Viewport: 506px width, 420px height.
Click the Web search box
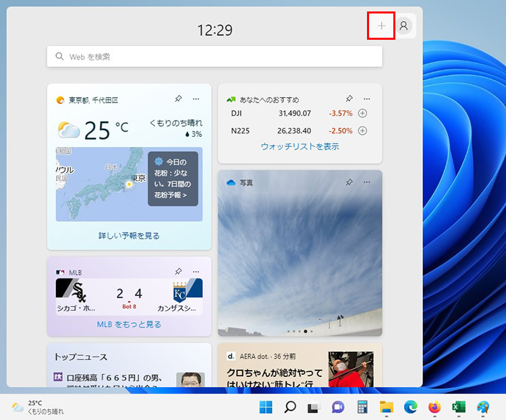pyautogui.click(x=215, y=57)
